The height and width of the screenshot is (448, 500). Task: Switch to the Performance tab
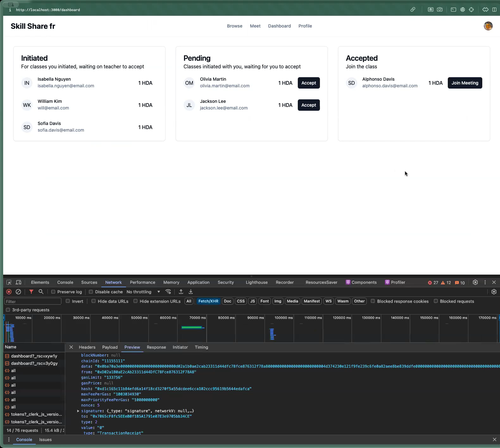click(x=143, y=282)
